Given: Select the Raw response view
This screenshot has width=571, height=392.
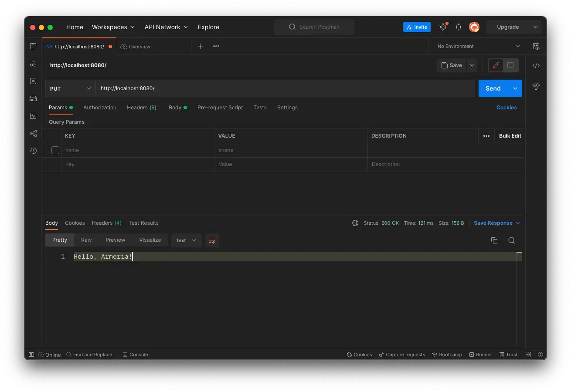Looking at the screenshot, I should (x=86, y=240).
